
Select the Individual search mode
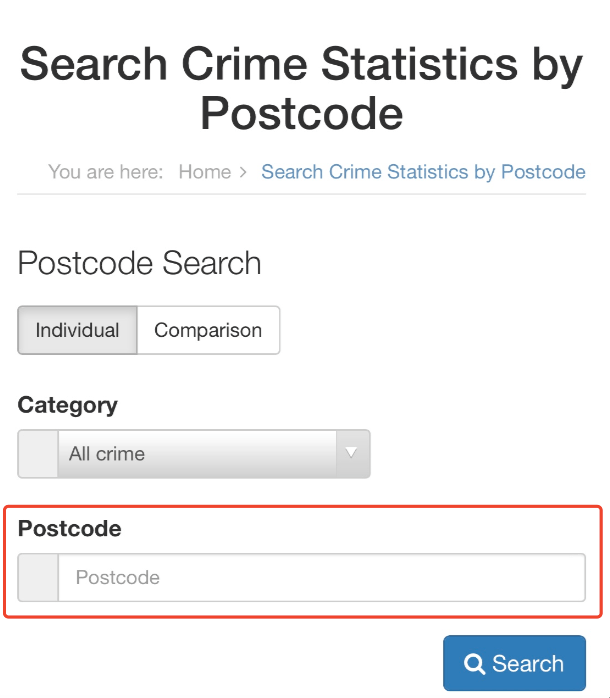tap(77, 330)
